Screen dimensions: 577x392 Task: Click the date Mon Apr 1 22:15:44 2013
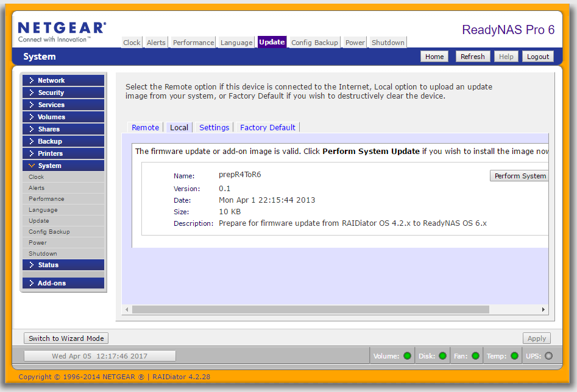tap(267, 200)
